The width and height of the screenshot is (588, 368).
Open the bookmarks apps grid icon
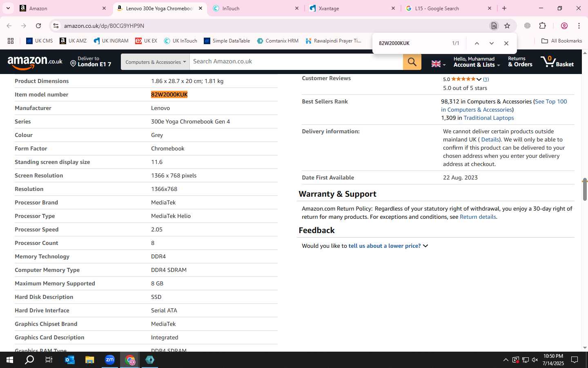[x=11, y=41]
